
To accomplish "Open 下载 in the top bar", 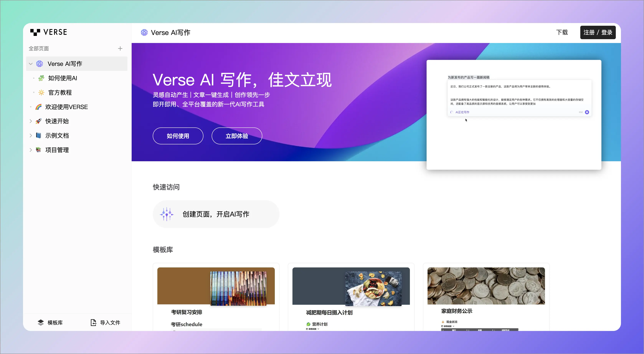I will 562,32.
